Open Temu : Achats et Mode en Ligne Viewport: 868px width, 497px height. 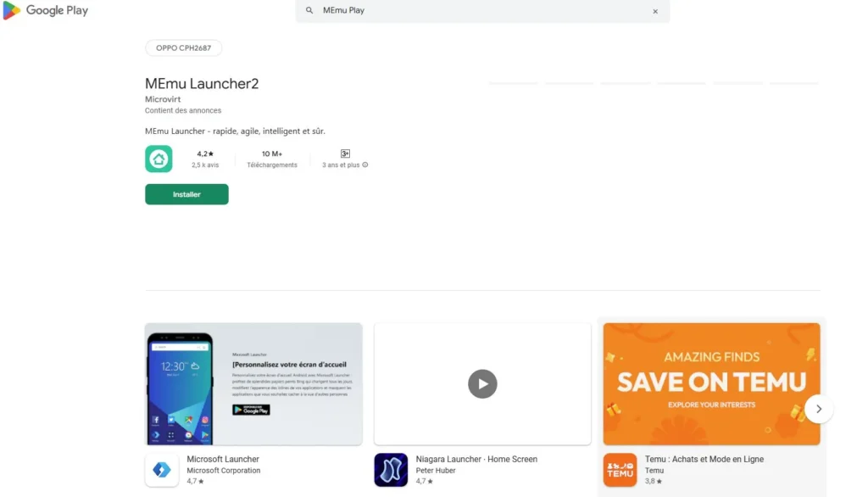[x=704, y=460]
